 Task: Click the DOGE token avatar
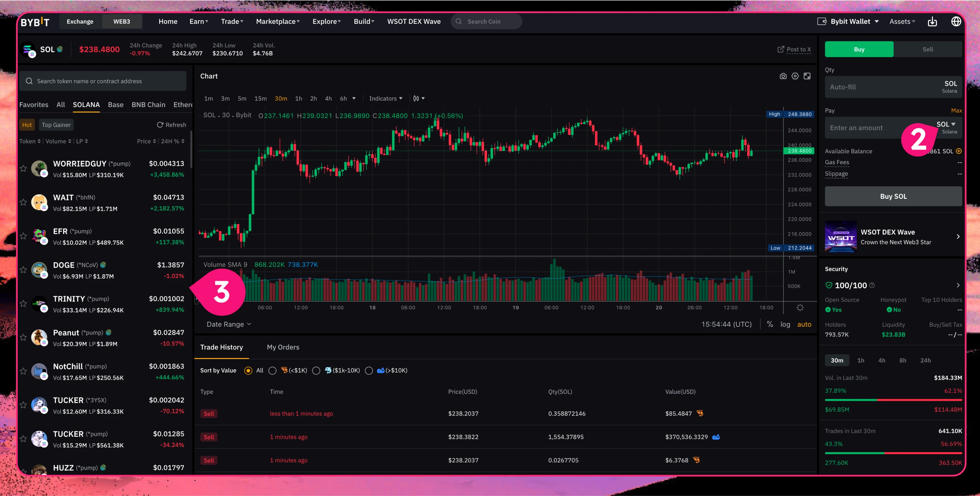pos(39,270)
